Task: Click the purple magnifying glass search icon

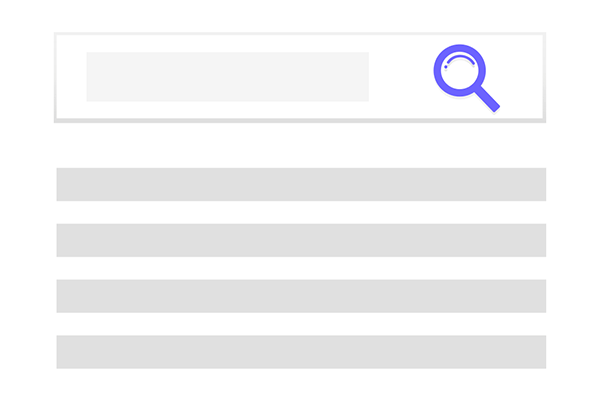Action: (x=466, y=78)
